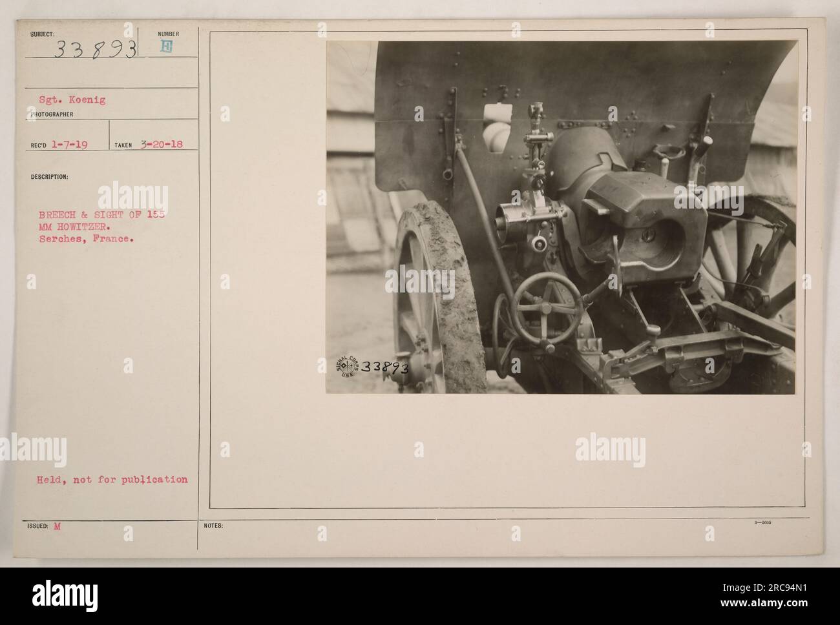Open the howitzer breech photograph
This screenshot has height=625, width=840.
562,217
